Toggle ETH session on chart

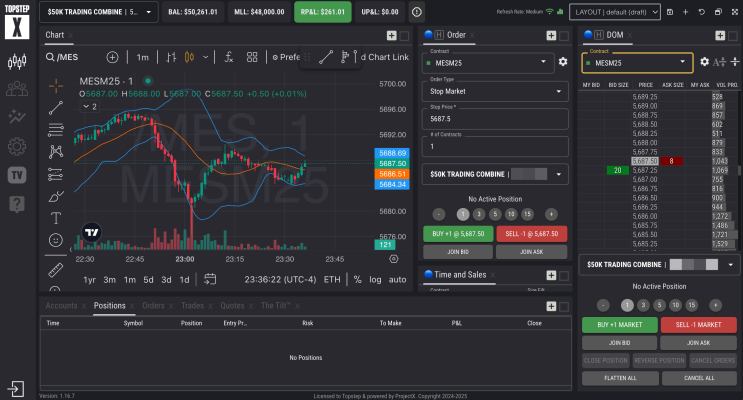click(332, 280)
